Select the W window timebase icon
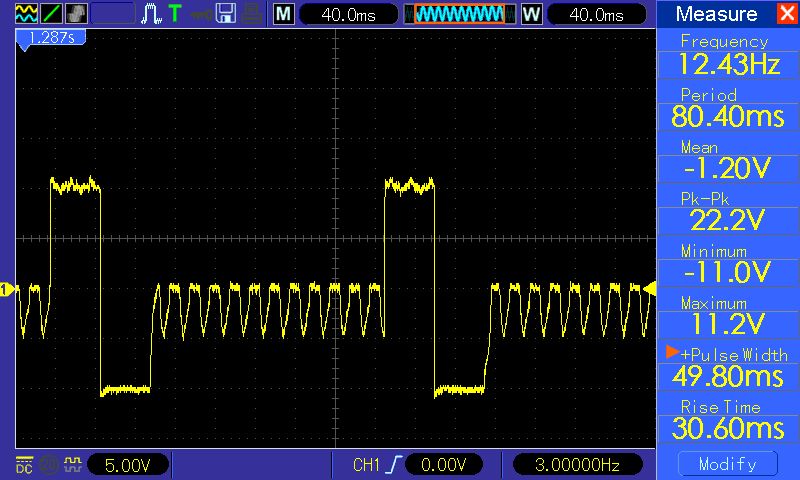Viewport: 800px width, 480px height. (531, 14)
